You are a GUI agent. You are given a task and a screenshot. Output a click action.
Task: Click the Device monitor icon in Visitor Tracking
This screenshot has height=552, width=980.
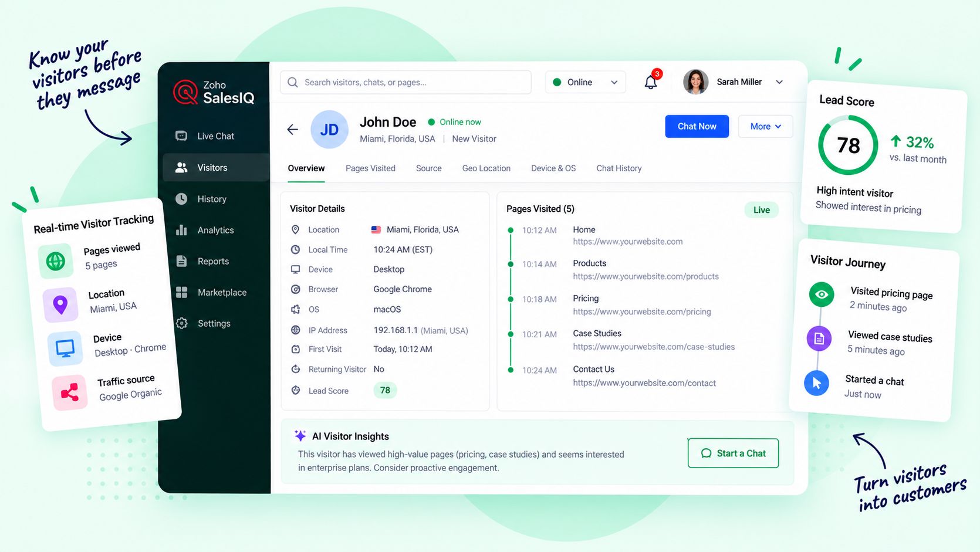point(65,348)
